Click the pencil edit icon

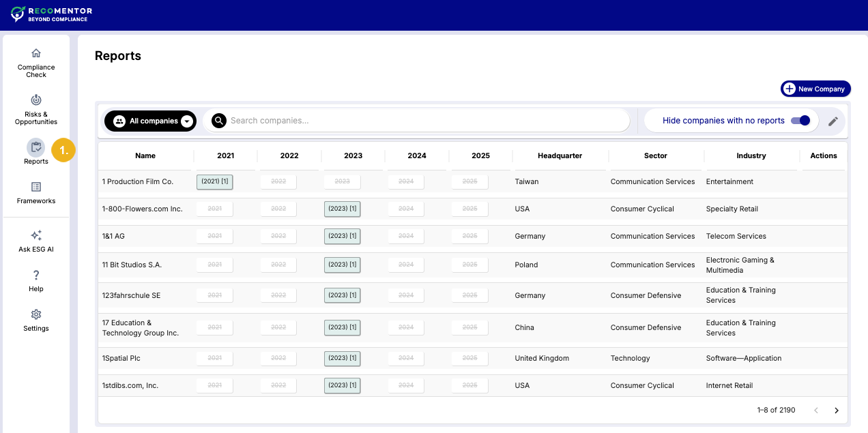tap(833, 121)
